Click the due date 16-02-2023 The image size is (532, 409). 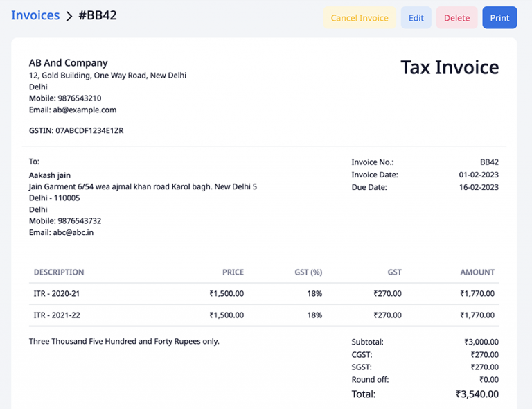tap(479, 187)
